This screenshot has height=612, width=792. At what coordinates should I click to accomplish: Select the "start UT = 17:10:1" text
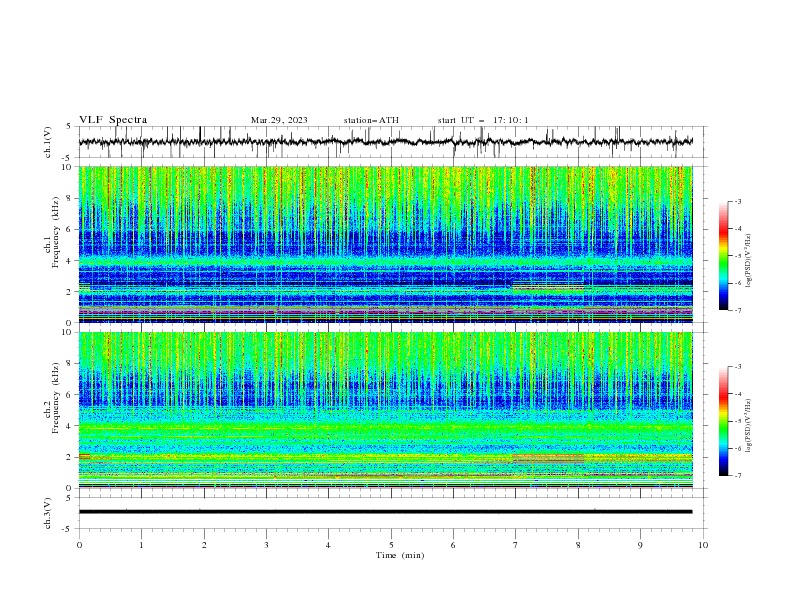[483, 120]
